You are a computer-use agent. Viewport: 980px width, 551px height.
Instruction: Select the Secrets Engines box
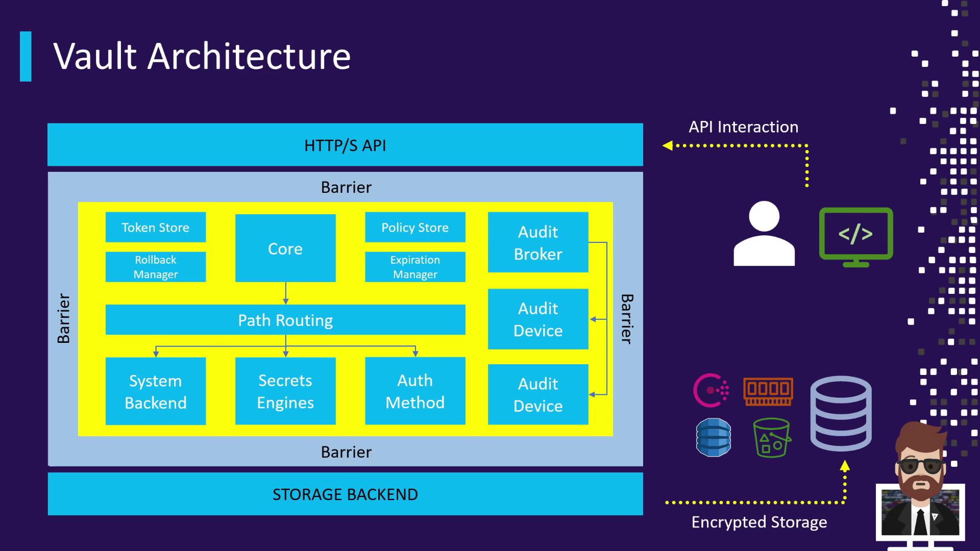point(285,391)
